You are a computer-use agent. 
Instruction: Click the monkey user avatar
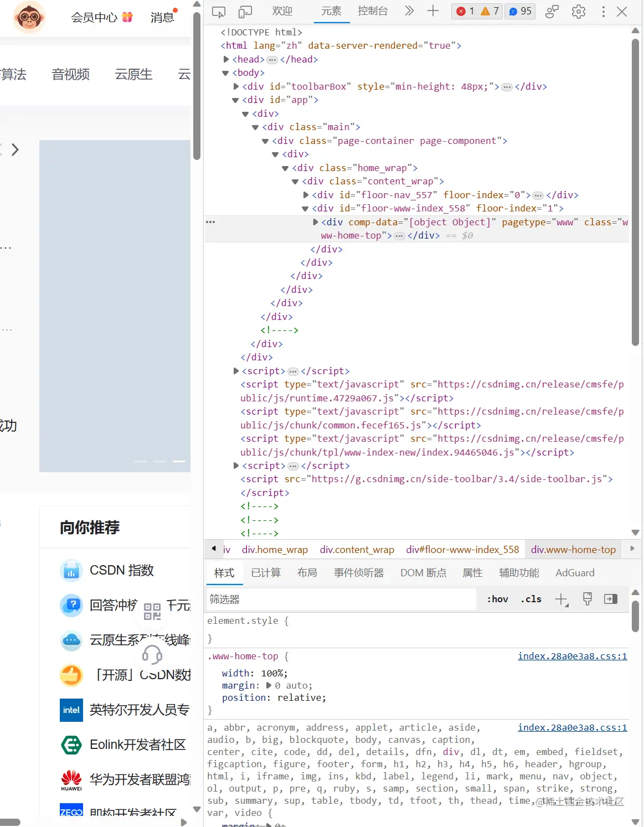tap(29, 17)
